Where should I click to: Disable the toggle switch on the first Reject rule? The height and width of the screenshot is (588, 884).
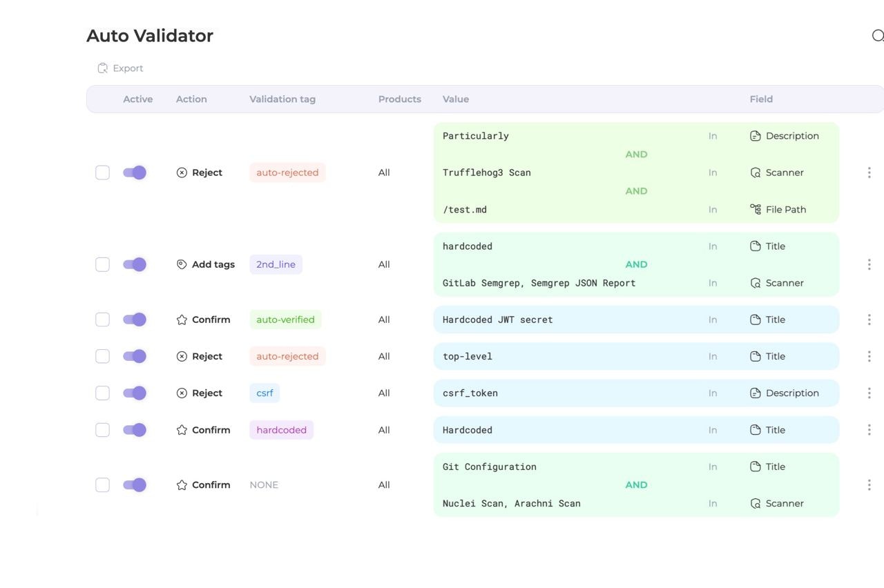(135, 173)
